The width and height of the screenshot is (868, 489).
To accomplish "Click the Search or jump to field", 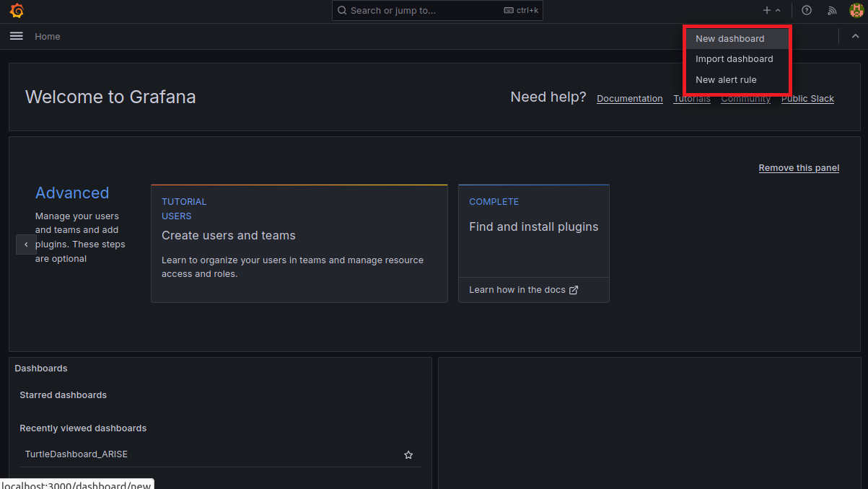I will 437,10.
